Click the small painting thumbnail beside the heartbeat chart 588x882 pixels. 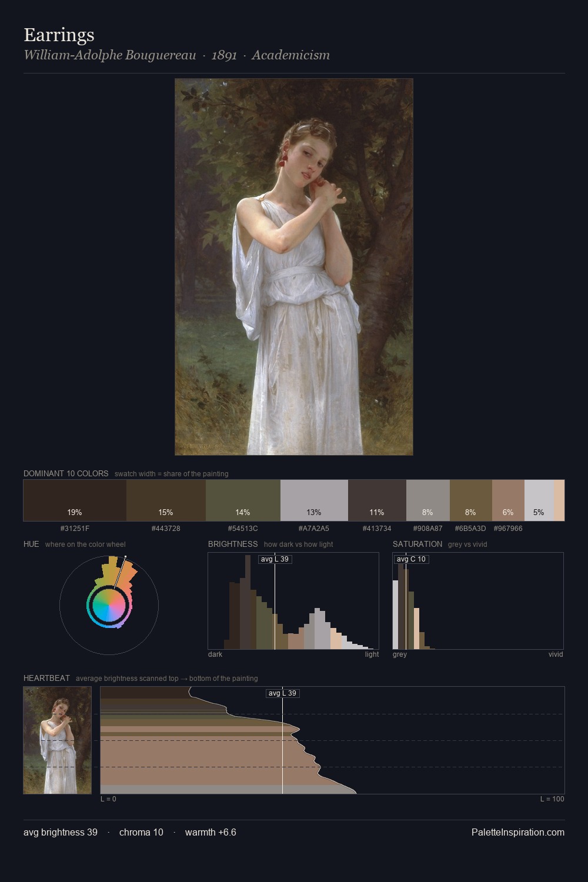58,740
